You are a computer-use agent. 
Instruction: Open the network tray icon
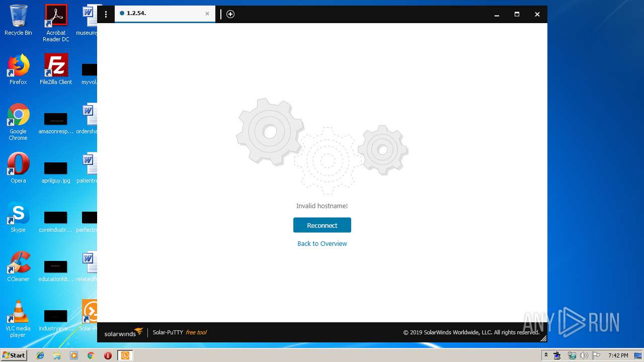(572, 355)
